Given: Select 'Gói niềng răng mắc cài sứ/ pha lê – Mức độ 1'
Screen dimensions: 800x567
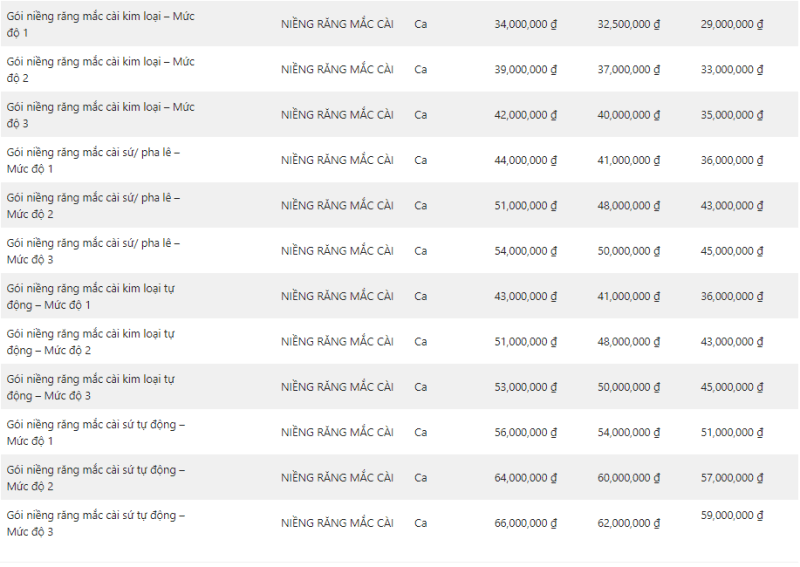Looking at the screenshot, I should (93, 160).
